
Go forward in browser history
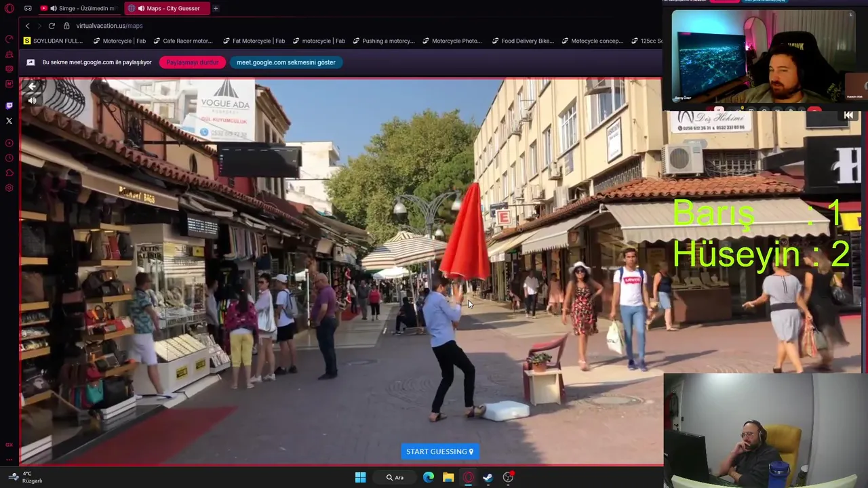(x=39, y=26)
